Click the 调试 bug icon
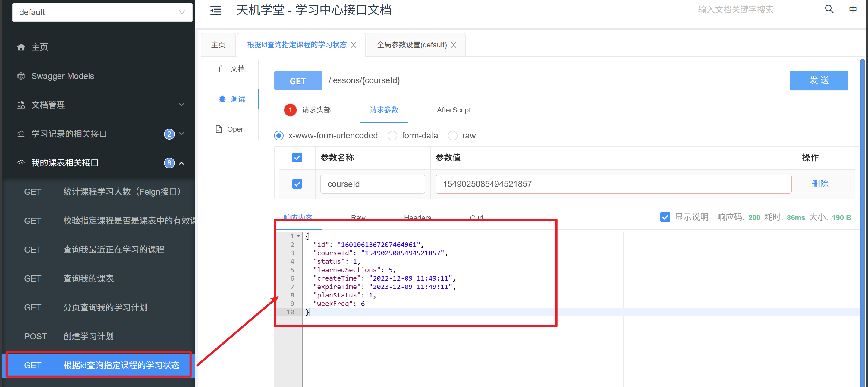Viewport: 868px width, 387px height. (x=222, y=99)
